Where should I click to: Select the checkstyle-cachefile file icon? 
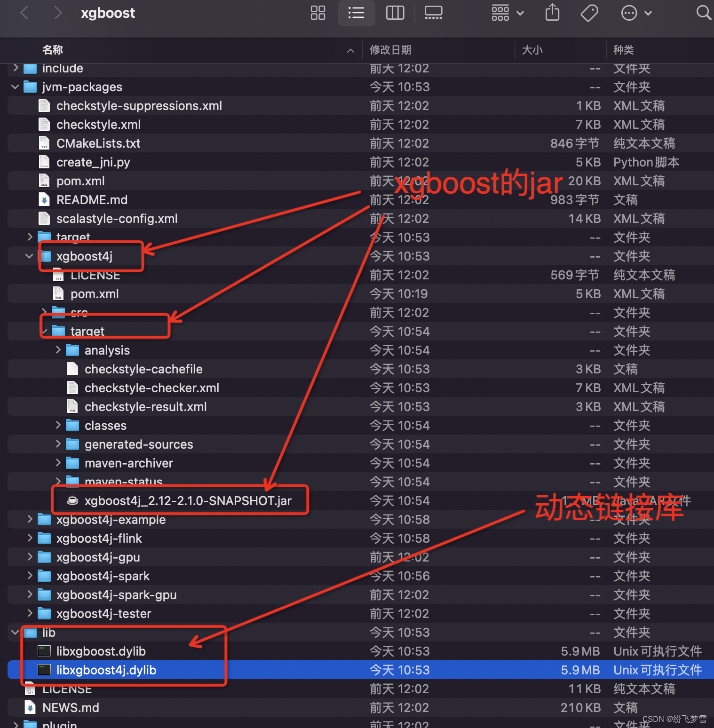pyautogui.click(x=72, y=369)
